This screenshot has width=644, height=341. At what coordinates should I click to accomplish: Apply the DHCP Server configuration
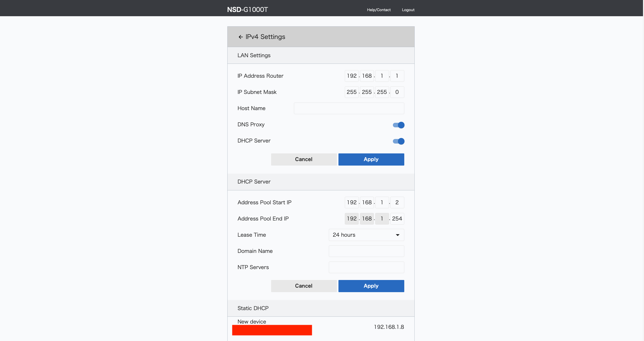coord(371,286)
